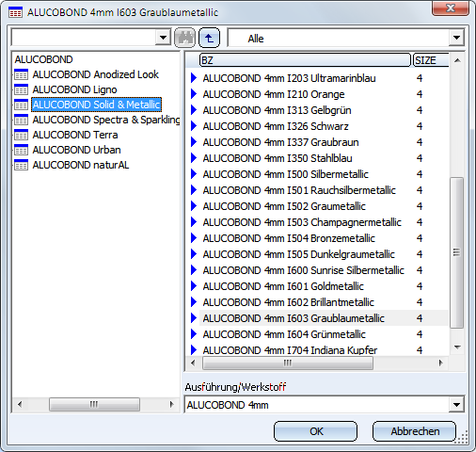Click the table icon beside ALUCOBOND Terra
This screenshot has height=452, width=476.
coord(21,135)
